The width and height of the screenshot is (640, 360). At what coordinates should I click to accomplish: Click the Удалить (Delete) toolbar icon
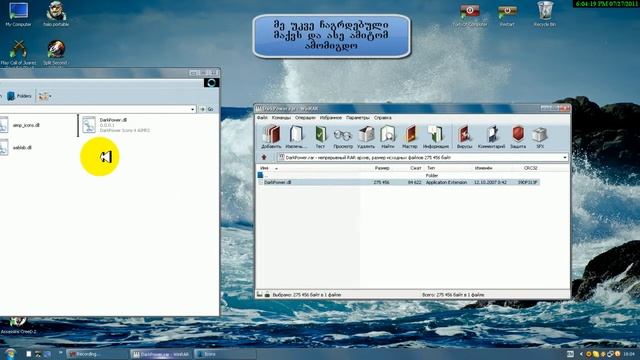pyautogui.click(x=366, y=137)
